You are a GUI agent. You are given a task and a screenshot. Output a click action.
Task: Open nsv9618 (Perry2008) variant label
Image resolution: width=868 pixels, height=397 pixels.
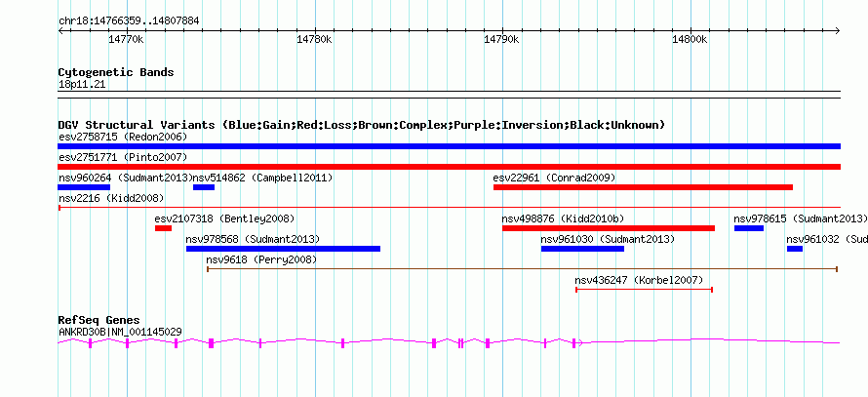point(261,259)
